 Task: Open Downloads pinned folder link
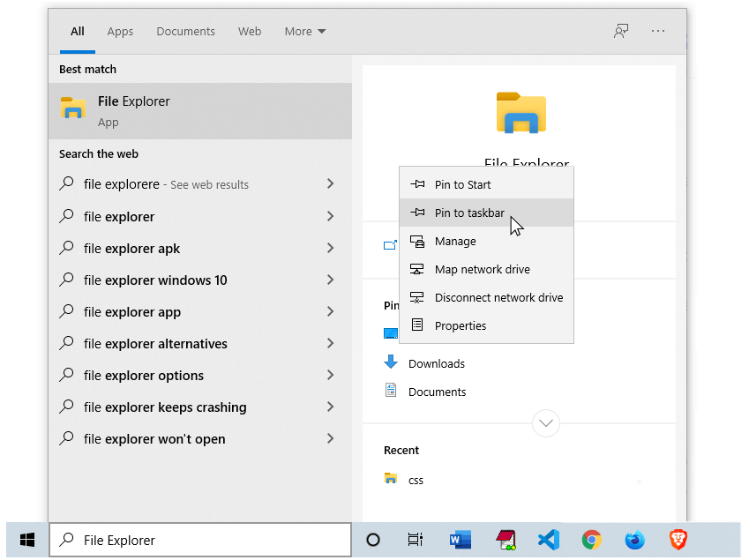436,364
